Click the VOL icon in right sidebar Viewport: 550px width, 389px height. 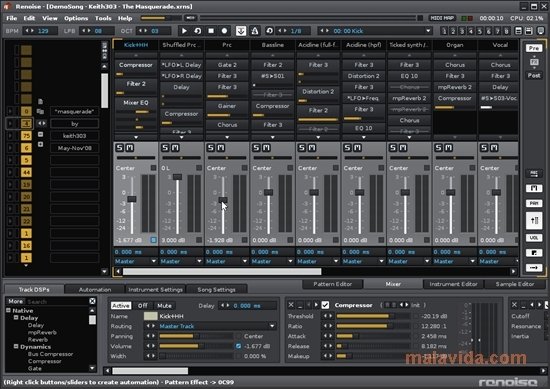click(x=534, y=237)
